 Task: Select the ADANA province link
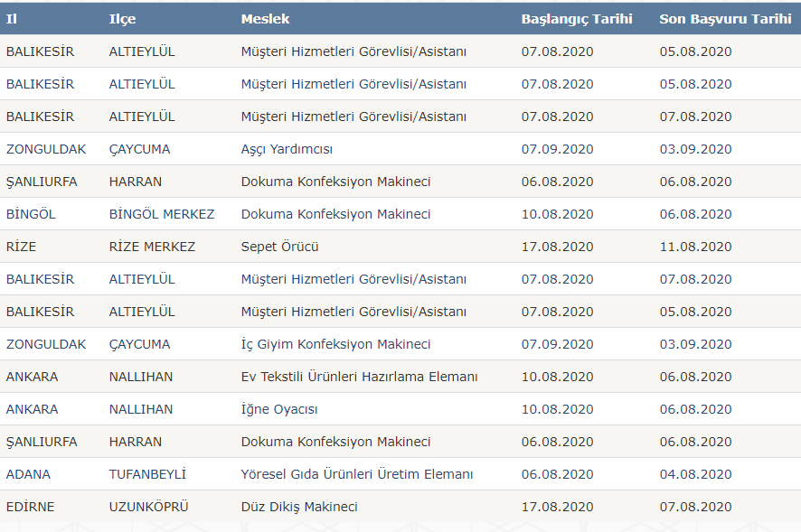point(28,474)
